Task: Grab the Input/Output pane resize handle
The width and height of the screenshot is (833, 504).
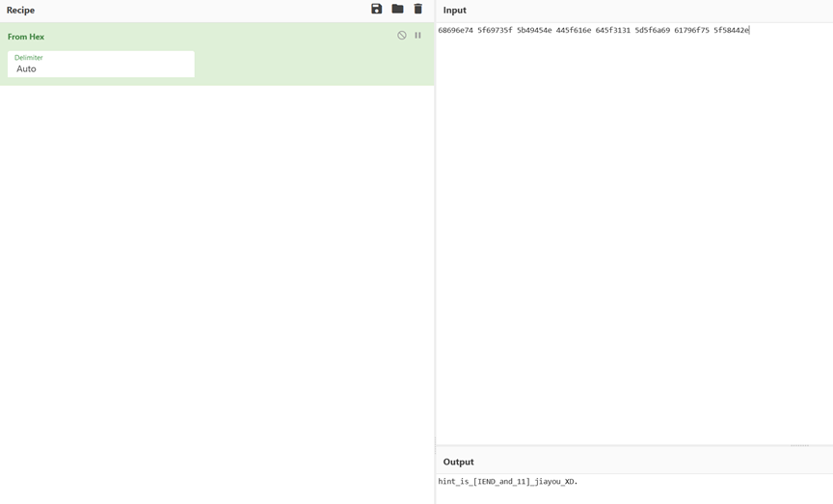Action: (x=799, y=445)
